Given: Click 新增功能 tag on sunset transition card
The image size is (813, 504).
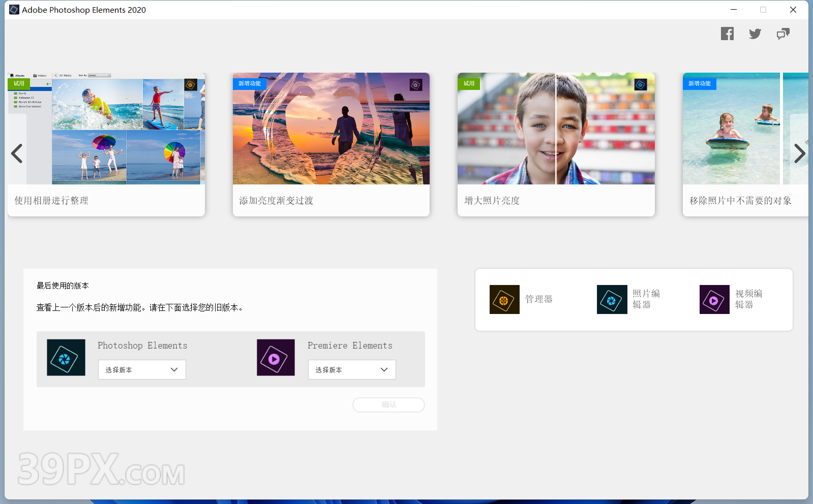Looking at the screenshot, I should 250,83.
